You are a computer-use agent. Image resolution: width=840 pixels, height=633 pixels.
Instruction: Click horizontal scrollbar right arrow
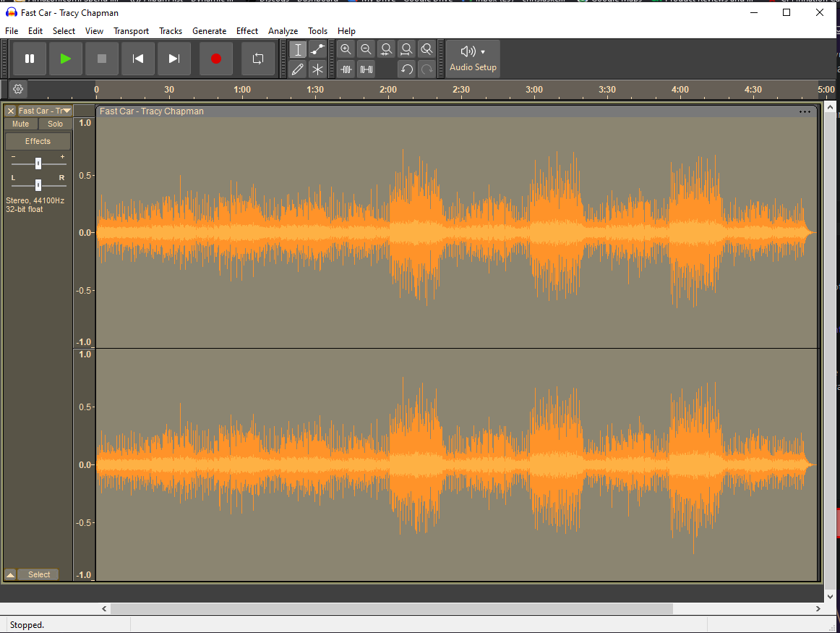(x=818, y=608)
